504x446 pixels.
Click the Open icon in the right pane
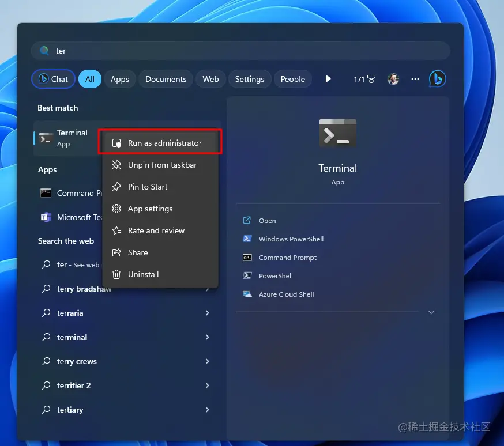[247, 220]
